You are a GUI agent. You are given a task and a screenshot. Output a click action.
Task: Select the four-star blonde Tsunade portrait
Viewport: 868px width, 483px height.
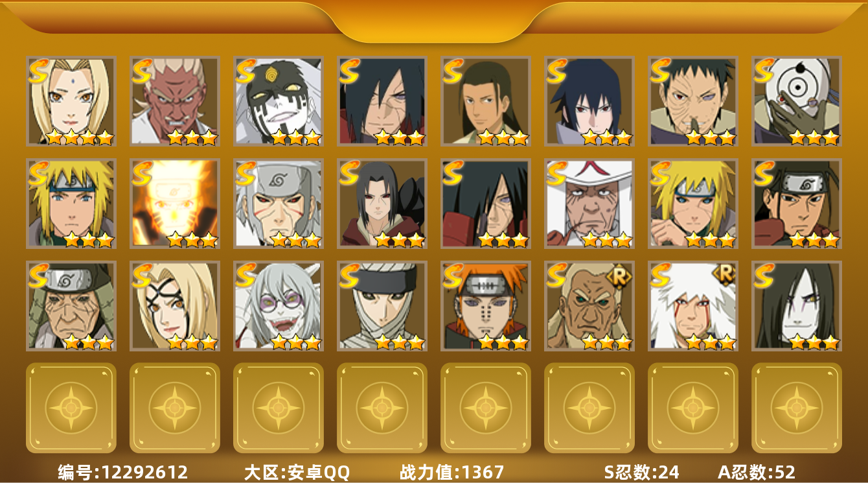71,100
